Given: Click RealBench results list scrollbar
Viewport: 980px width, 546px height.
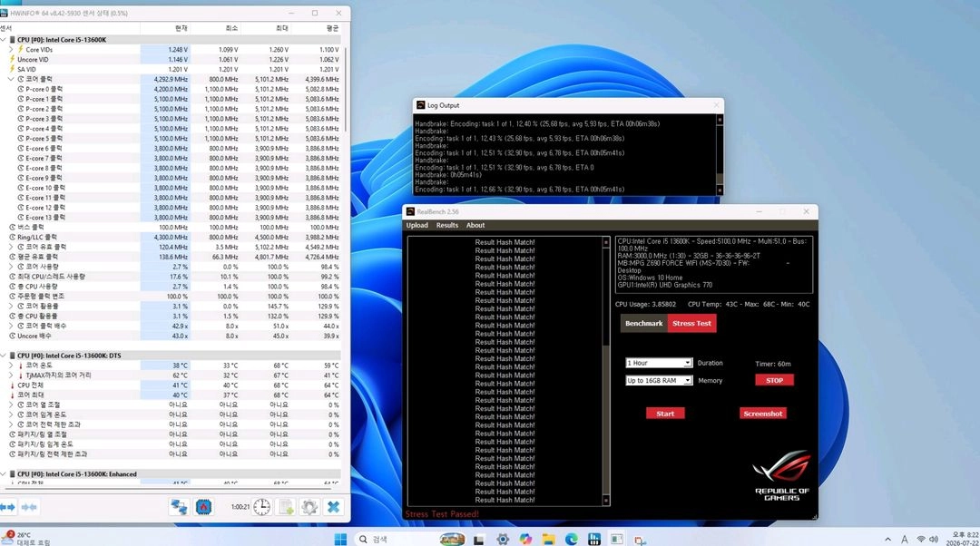Looking at the screenshot, I should click(x=605, y=371).
